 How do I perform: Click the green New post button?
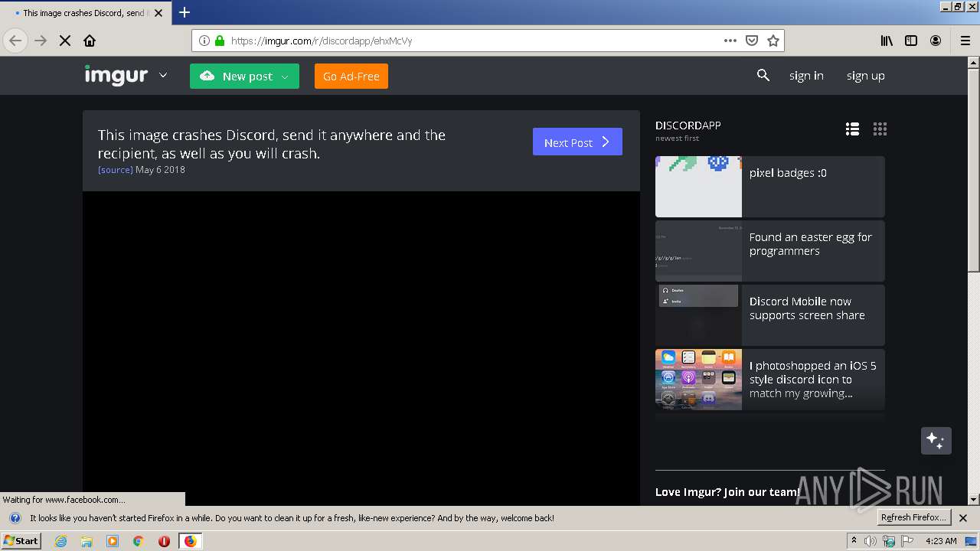pos(244,76)
